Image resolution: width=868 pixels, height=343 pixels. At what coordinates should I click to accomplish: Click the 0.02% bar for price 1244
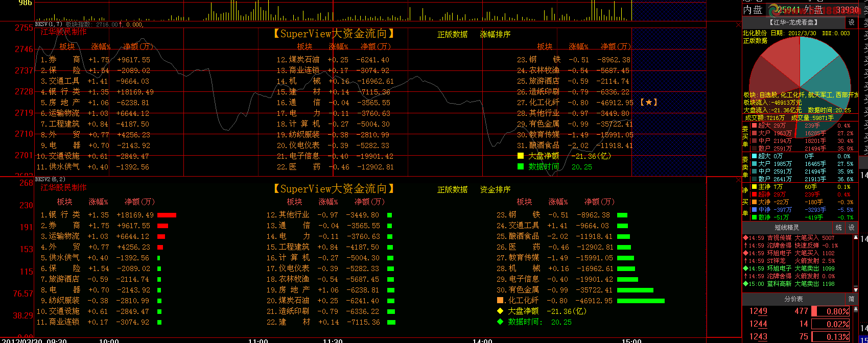coord(831,324)
